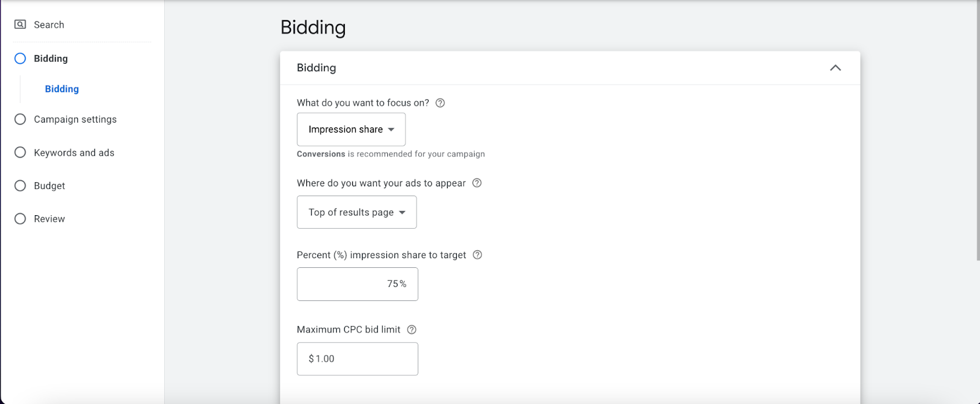Open the Impression share focus dropdown
The width and height of the screenshot is (980, 404).
tap(351, 129)
